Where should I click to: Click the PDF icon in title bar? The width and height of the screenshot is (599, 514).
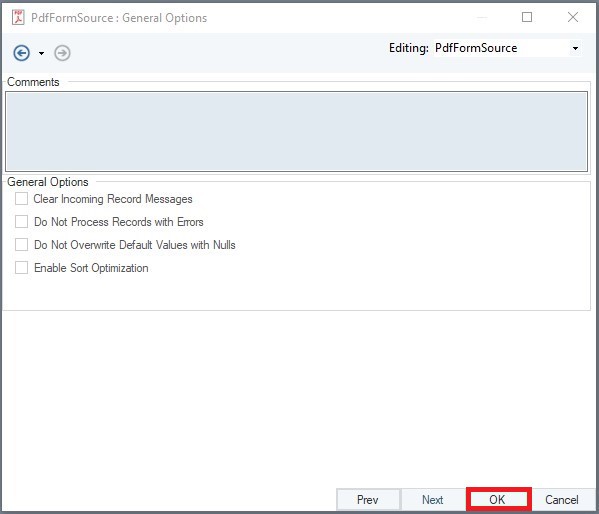[x=18, y=18]
